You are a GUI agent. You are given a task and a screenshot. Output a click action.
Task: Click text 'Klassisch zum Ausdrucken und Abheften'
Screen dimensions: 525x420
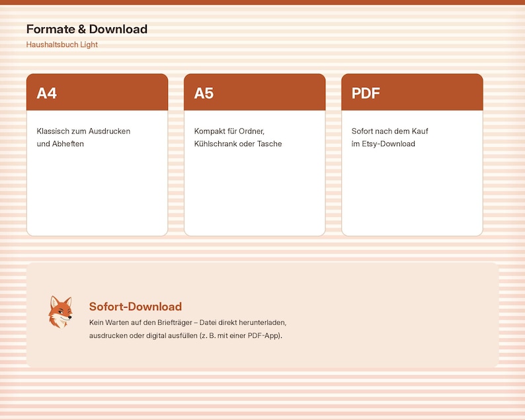(x=83, y=138)
